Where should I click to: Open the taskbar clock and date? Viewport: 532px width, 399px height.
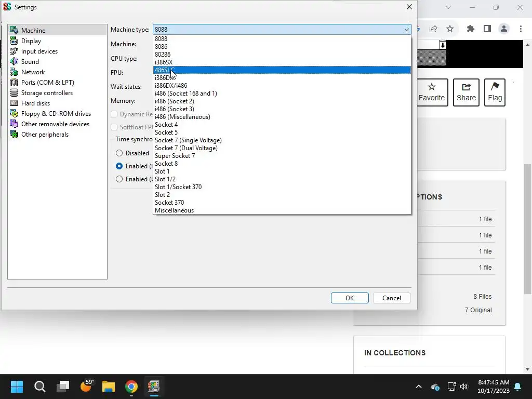(494, 387)
